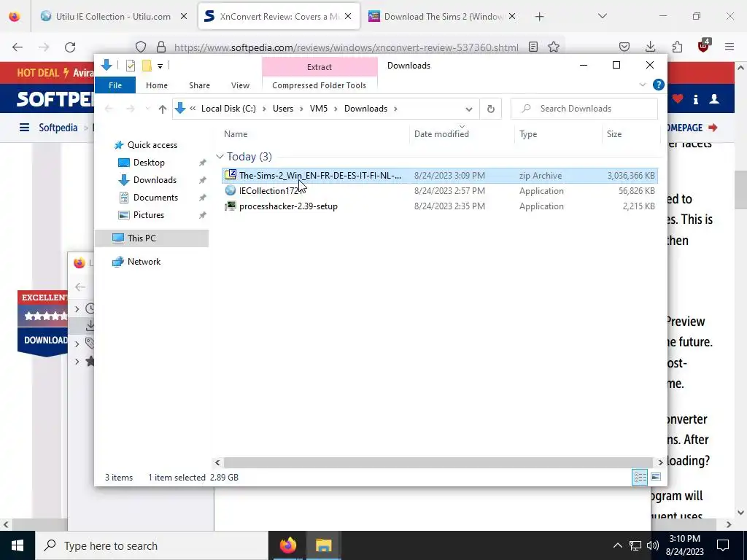Viewport: 747px width, 560px height.
Task: Open Downloads in navigation pane
Action: 155,180
